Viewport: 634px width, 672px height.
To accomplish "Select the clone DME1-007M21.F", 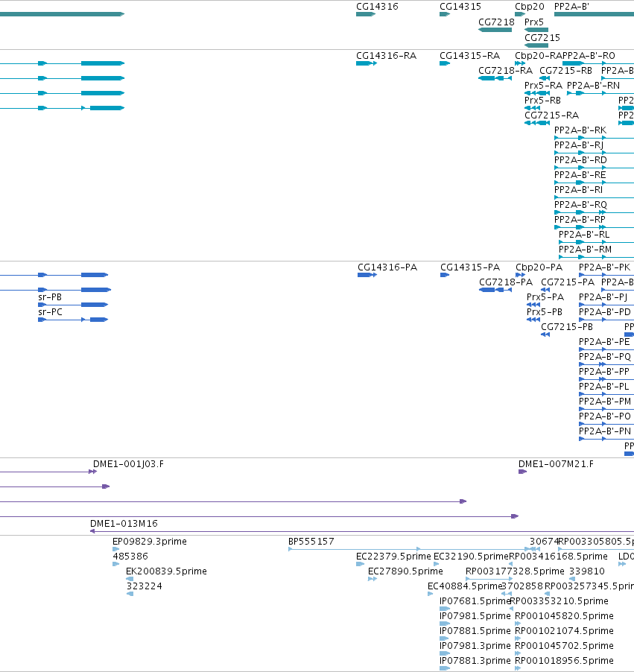I will (556, 464).
